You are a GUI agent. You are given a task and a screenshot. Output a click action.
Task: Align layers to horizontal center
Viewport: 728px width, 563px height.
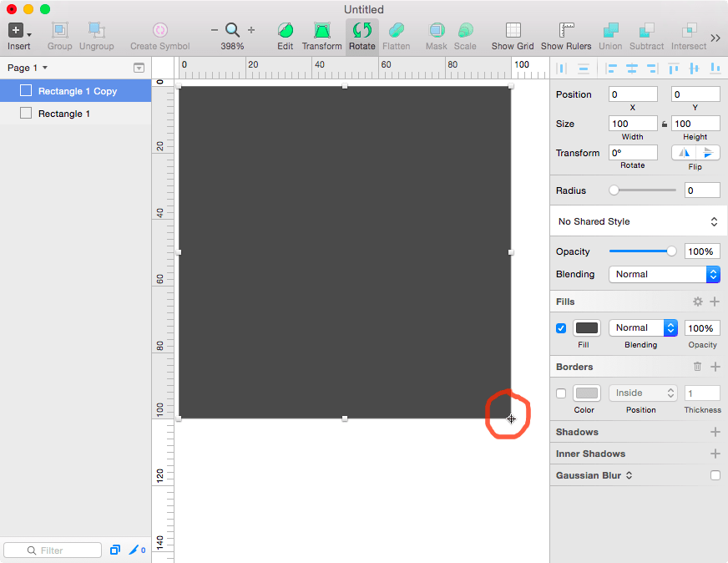pyautogui.click(x=632, y=68)
